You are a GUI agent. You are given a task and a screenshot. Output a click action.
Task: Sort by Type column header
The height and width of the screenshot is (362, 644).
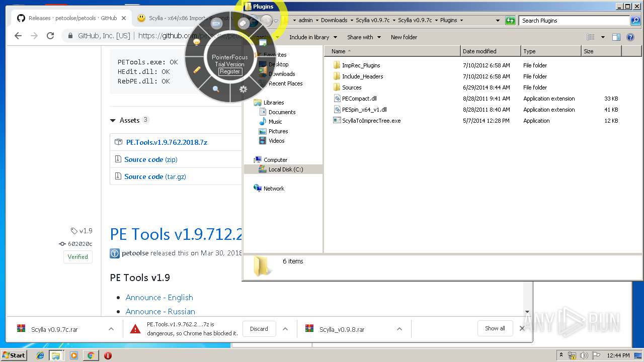[551, 51]
